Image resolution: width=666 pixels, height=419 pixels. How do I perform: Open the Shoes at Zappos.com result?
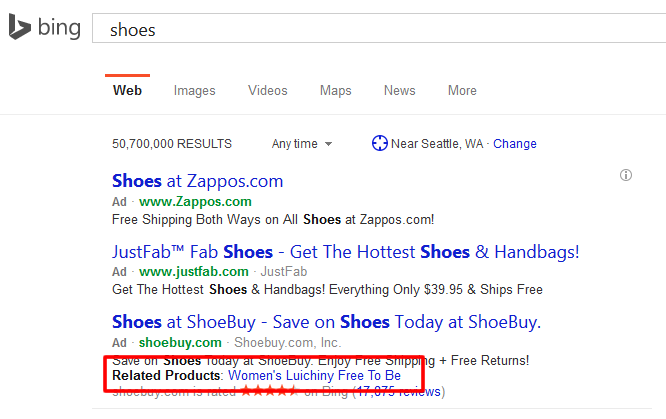coord(197,182)
